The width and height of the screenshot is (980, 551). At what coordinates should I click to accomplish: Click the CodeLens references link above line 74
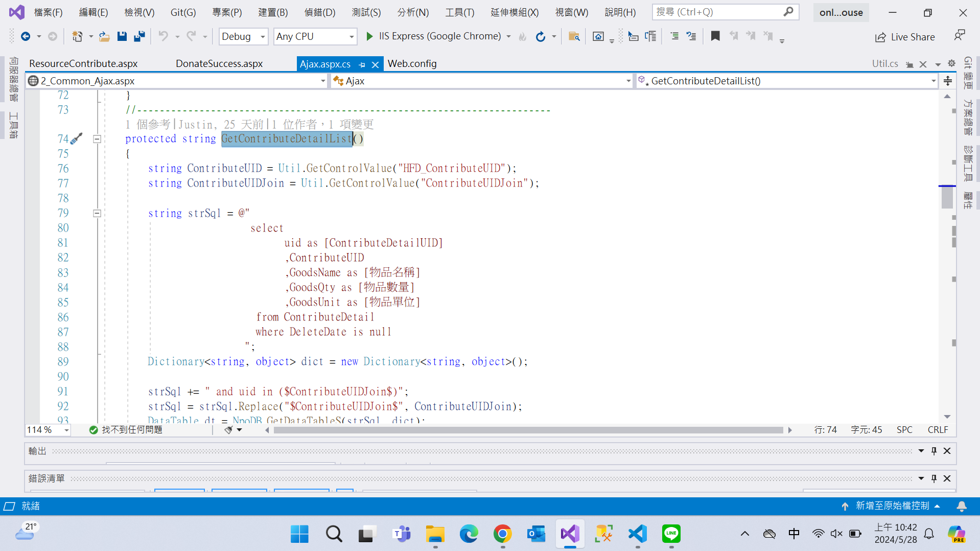pyautogui.click(x=148, y=124)
